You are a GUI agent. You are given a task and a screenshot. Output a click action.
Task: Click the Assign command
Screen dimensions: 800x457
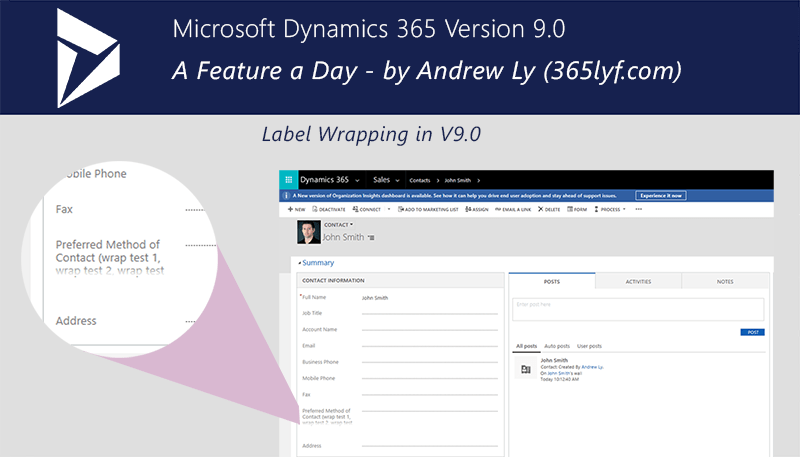click(x=477, y=209)
